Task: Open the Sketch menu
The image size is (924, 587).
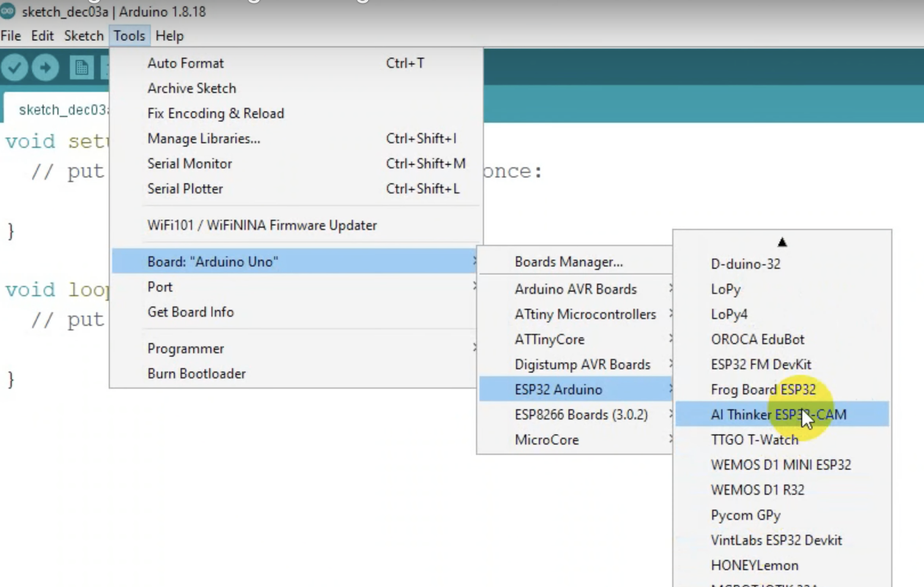Action: (84, 36)
